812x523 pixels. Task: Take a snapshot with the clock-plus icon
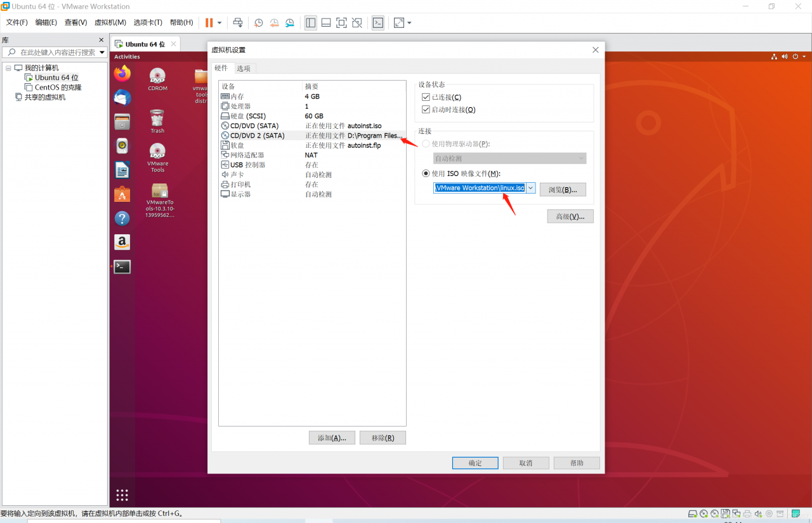(x=259, y=22)
